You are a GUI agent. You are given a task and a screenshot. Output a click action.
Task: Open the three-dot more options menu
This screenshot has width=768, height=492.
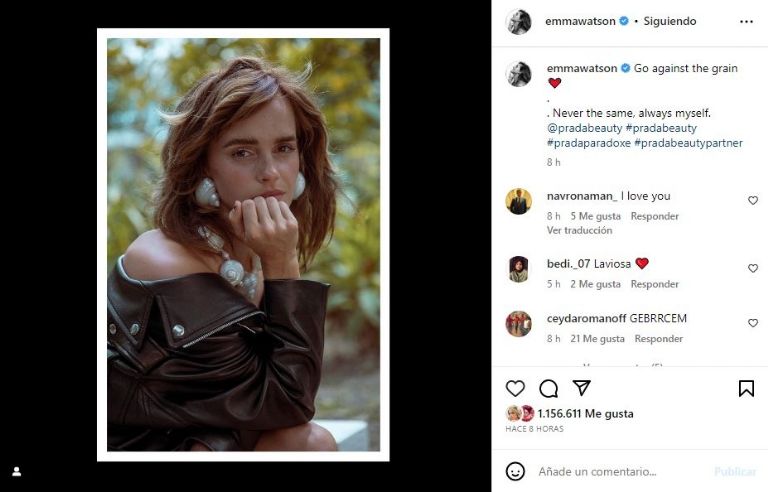(746, 21)
